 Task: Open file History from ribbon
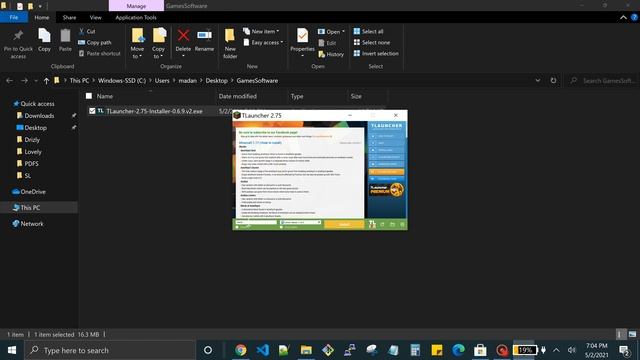tap(331, 54)
